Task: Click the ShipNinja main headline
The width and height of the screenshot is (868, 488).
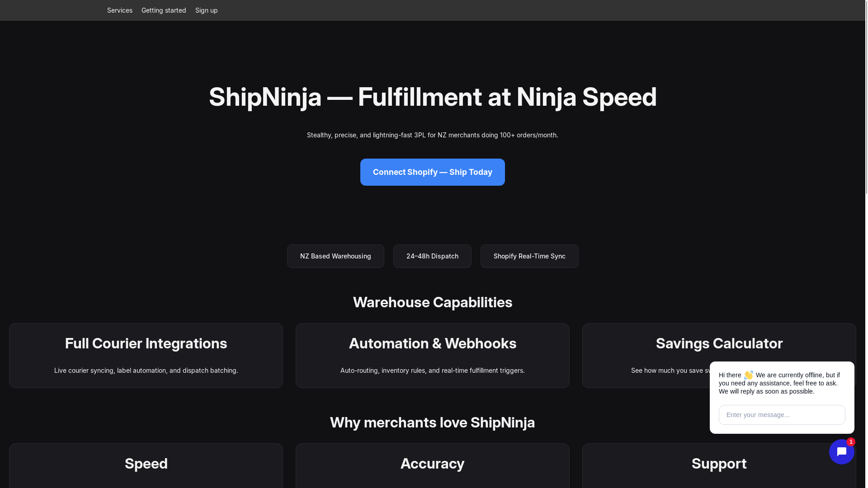Action: 433,97
